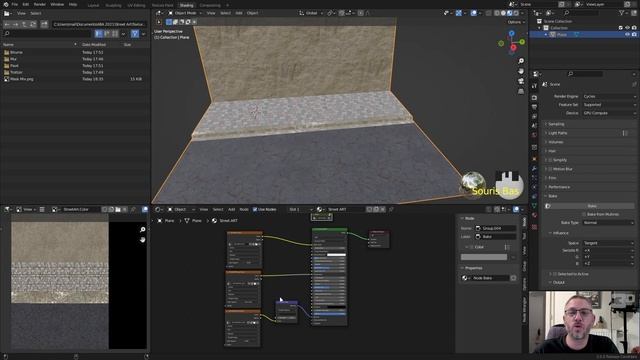Toggle Bake from Multires checkbox
Screen dimensions: 640x360
tap(584, 214)
